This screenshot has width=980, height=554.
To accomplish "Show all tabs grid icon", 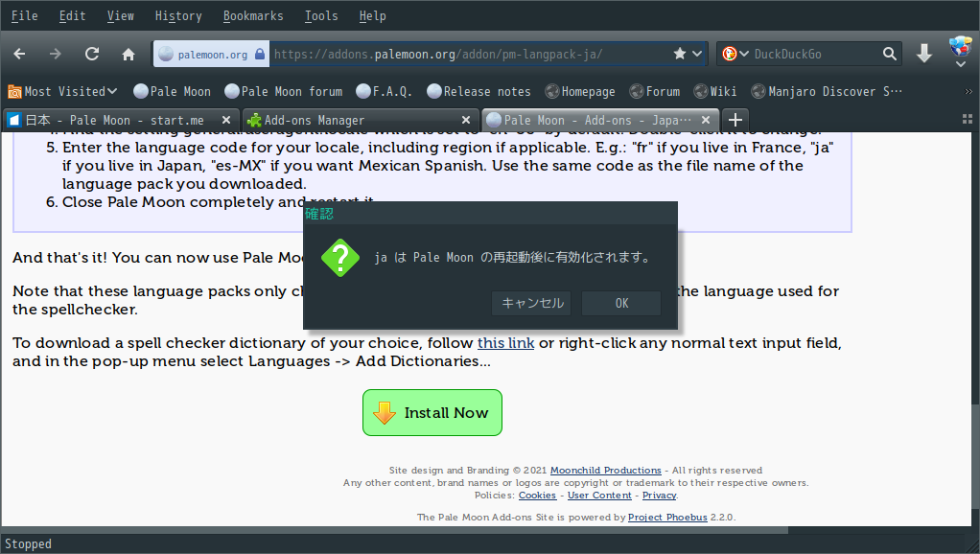I will click(967, 119).
